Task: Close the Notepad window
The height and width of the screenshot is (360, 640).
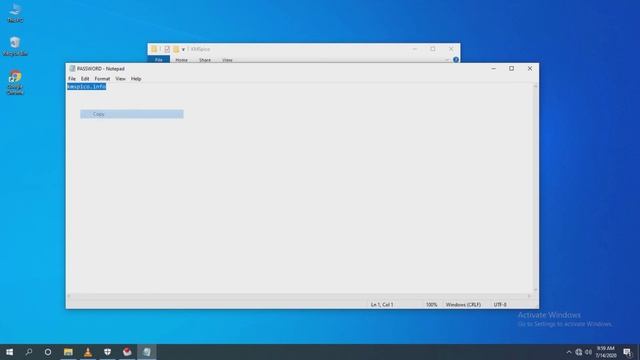Action: click(530, 69)
